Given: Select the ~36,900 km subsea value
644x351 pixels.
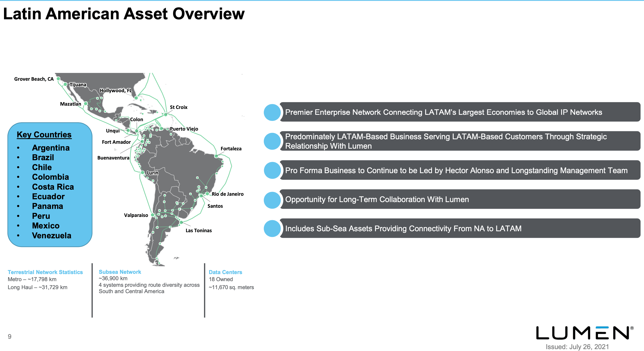Looking at the screenshot, I should coord(113,278).
